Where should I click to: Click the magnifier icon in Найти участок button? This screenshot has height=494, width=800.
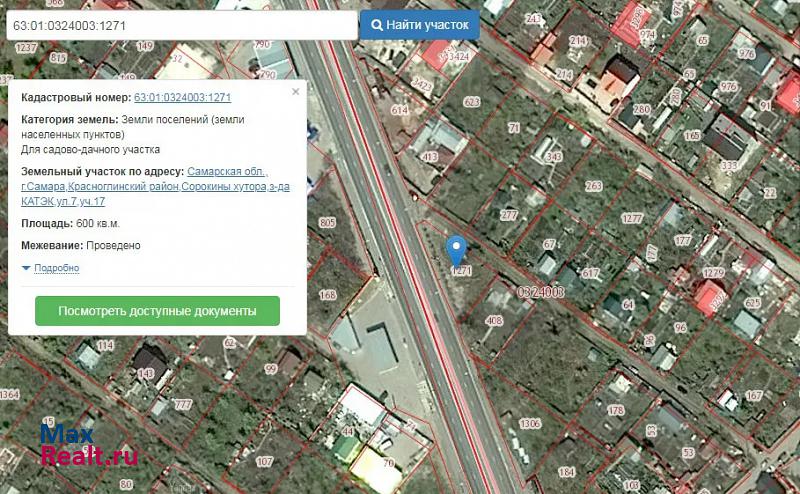378,25
